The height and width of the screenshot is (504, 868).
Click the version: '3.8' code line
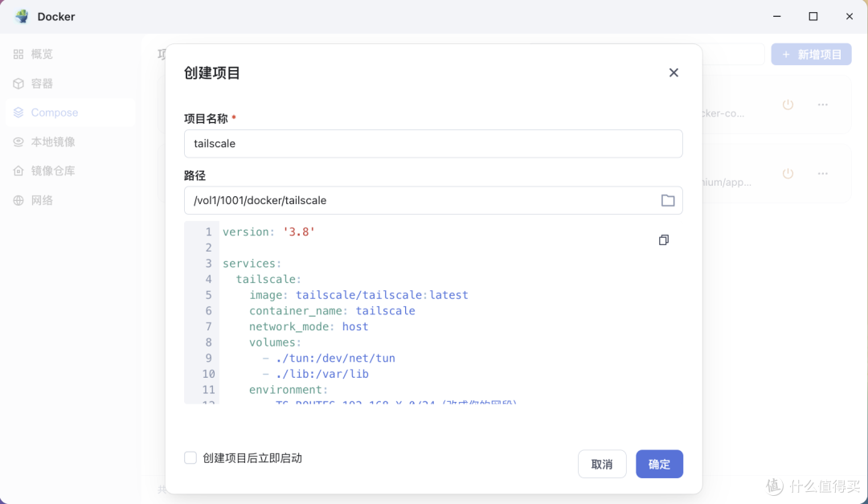point(268,232)
